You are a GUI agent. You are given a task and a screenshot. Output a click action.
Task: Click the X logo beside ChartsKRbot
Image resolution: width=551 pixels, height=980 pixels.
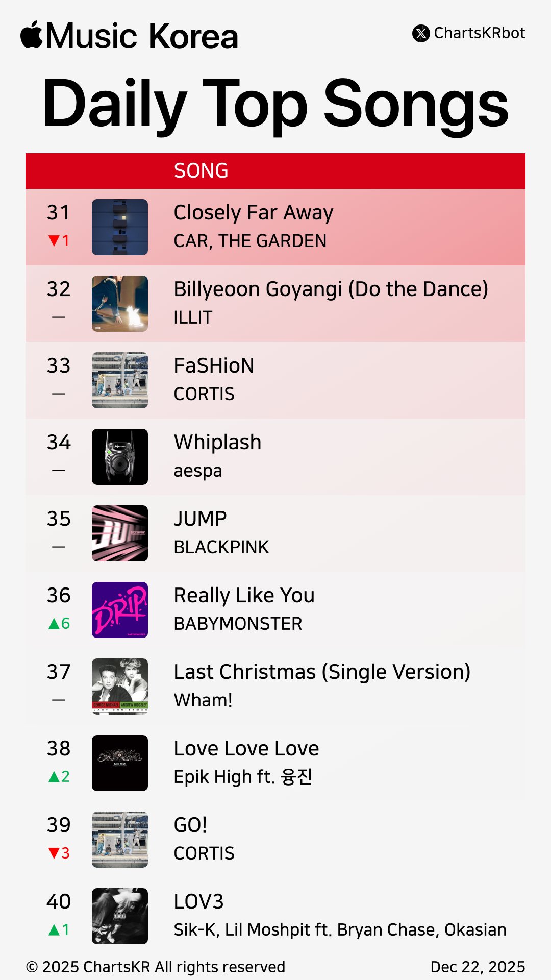point(421,34)
